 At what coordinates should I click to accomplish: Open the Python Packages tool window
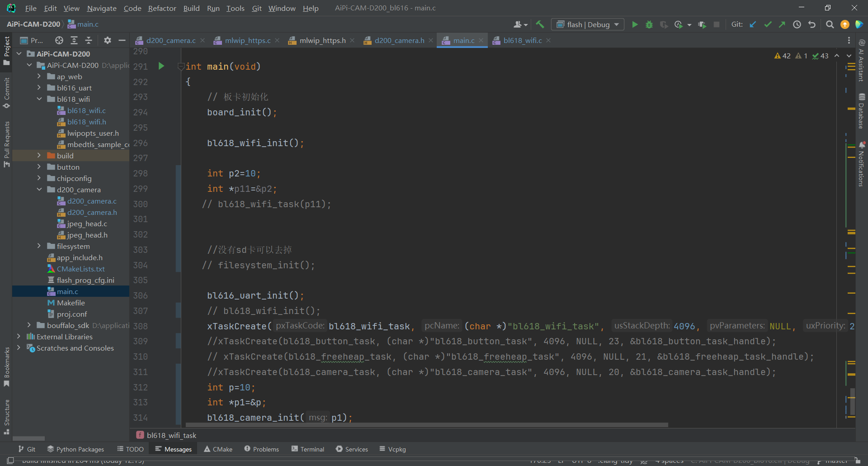coord(75,449)
